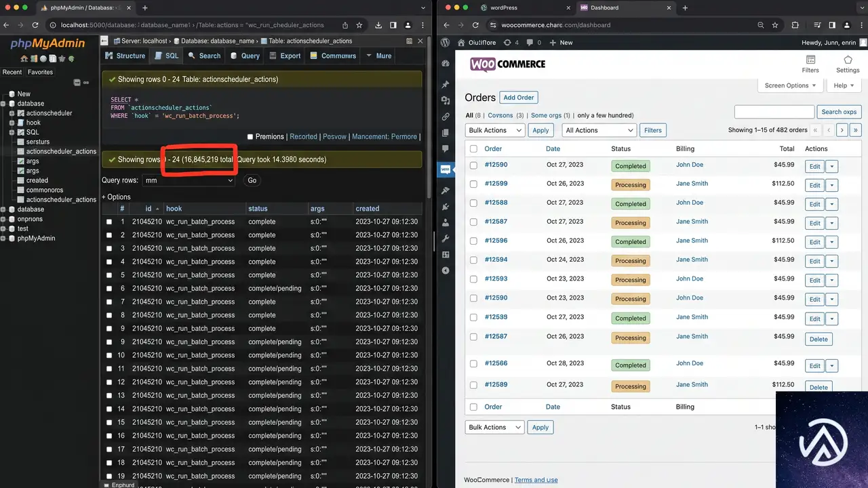Switch to the Favorites tab
The image size is (868, 488).
40,72
